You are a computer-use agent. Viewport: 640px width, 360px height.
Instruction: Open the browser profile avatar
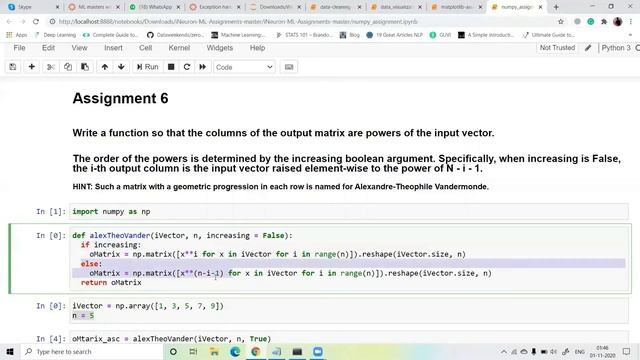[x=618, y=22]
